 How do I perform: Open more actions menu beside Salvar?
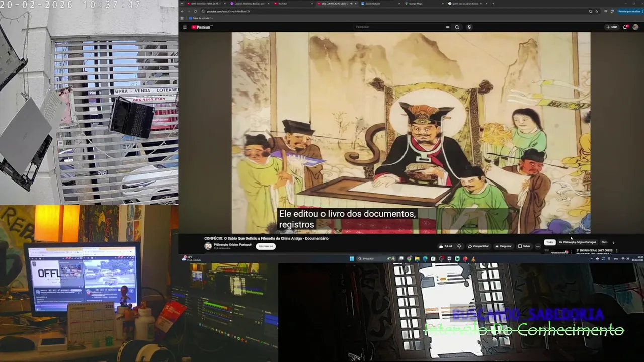pos(538,246)
